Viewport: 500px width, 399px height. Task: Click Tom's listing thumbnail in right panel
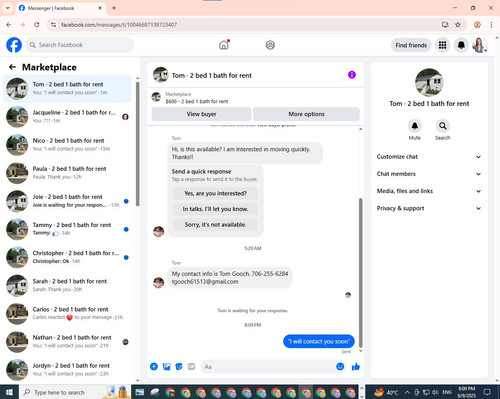[429, 82]
